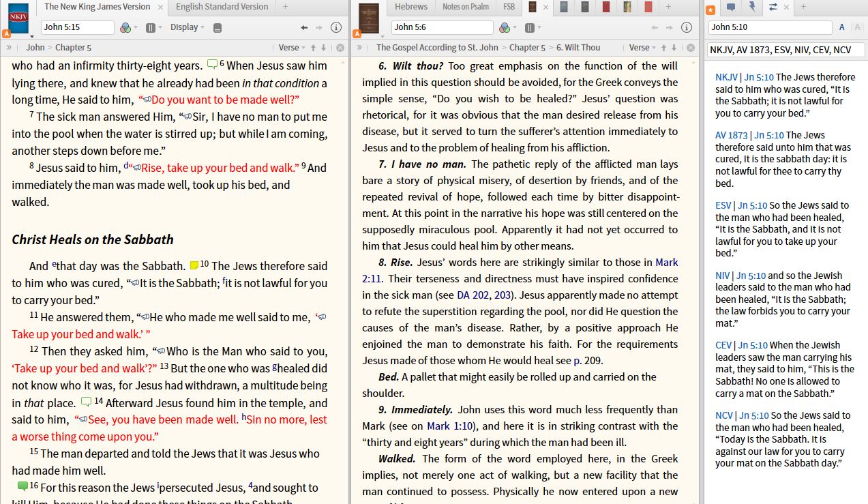Open footnote d before 'Rise, take up your bed'
The image size is (868, 504).
125,166
